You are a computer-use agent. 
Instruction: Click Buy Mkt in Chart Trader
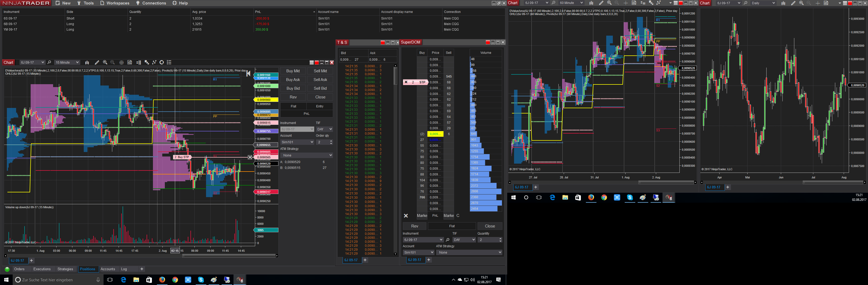click(293, 71)
